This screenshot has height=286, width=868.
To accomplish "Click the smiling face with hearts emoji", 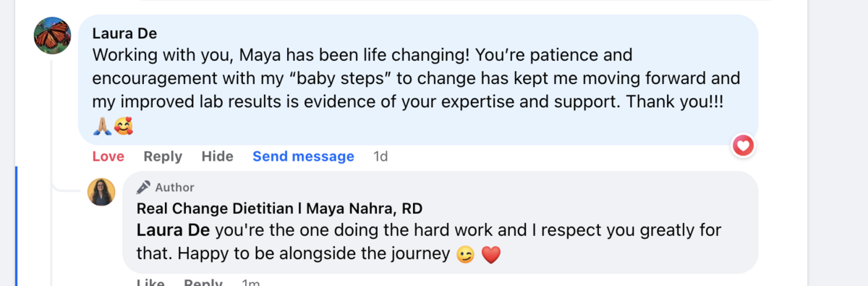I will [x=123, y=128].
